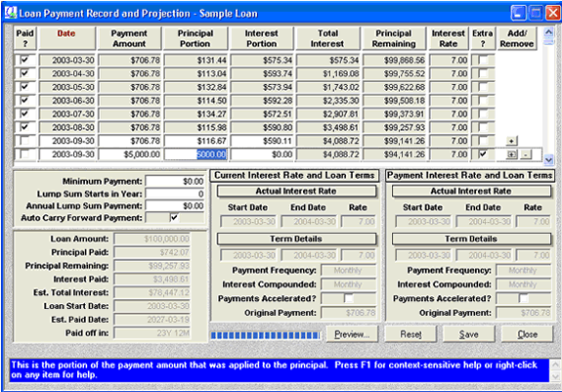
Task: Click the $99,868.56 Principal Remaining value
Action: click(x=394, y=60)
